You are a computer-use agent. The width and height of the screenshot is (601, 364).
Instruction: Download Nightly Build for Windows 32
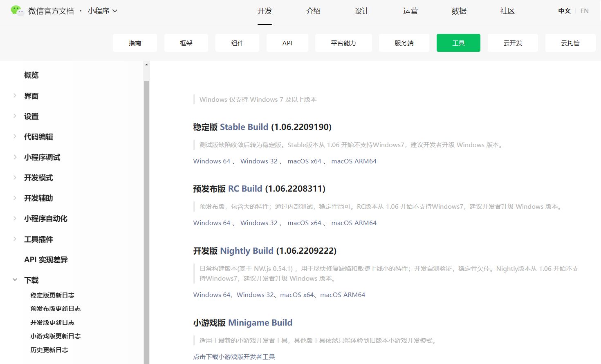255,295
